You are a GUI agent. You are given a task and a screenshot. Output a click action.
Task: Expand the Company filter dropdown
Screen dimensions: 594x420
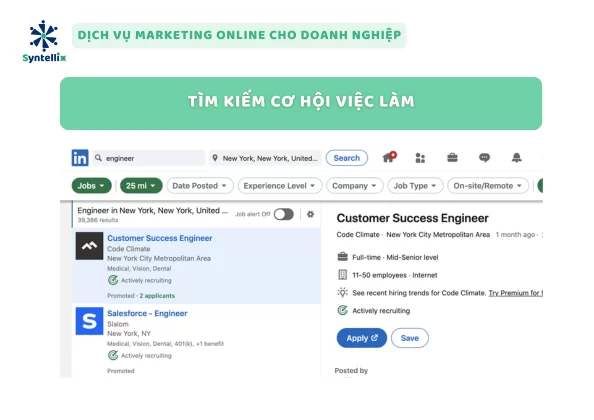355,186
